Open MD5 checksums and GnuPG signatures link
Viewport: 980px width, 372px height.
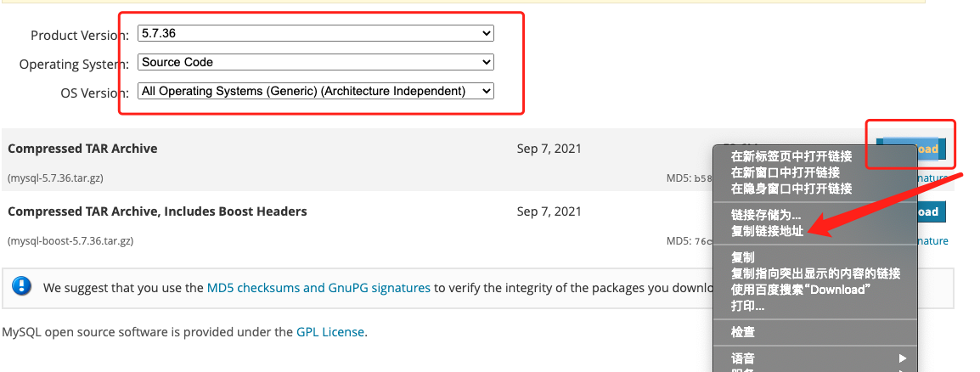point(318,288)
